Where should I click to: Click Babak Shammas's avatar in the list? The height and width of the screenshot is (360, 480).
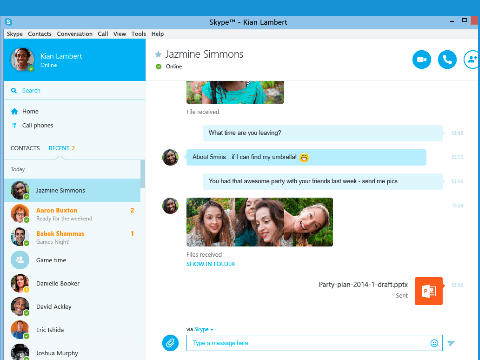[20, 237]
